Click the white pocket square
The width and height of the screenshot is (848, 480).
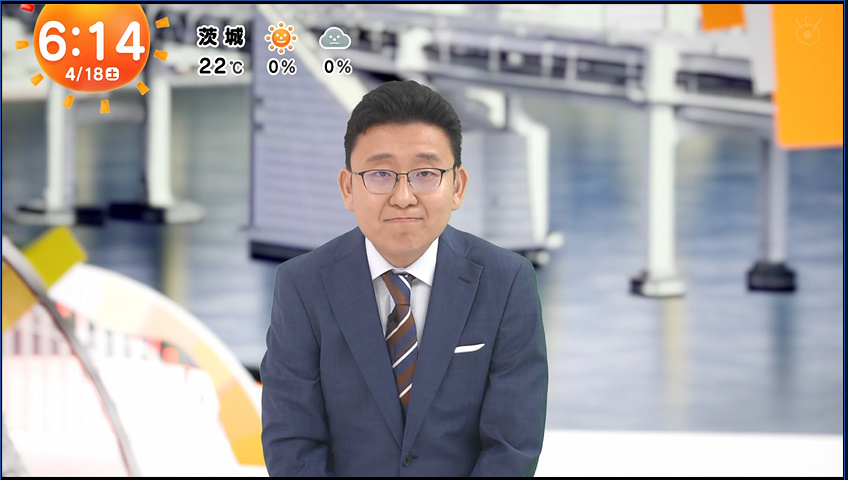coord(468,348)
